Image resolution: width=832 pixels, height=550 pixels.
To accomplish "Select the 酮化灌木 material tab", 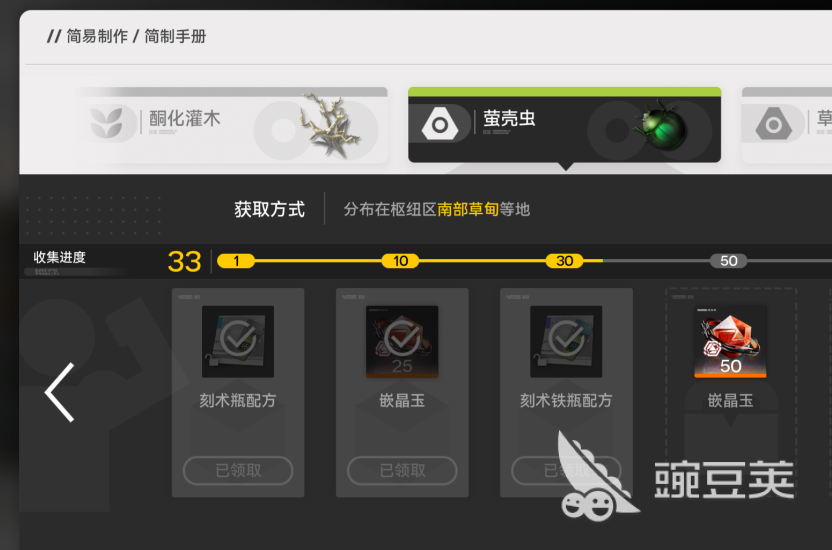I will 231,125.
